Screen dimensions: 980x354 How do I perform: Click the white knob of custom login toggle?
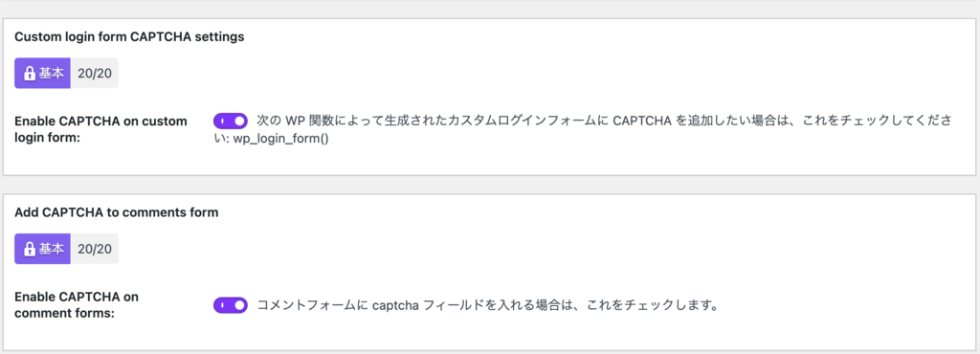click(239, 121)
